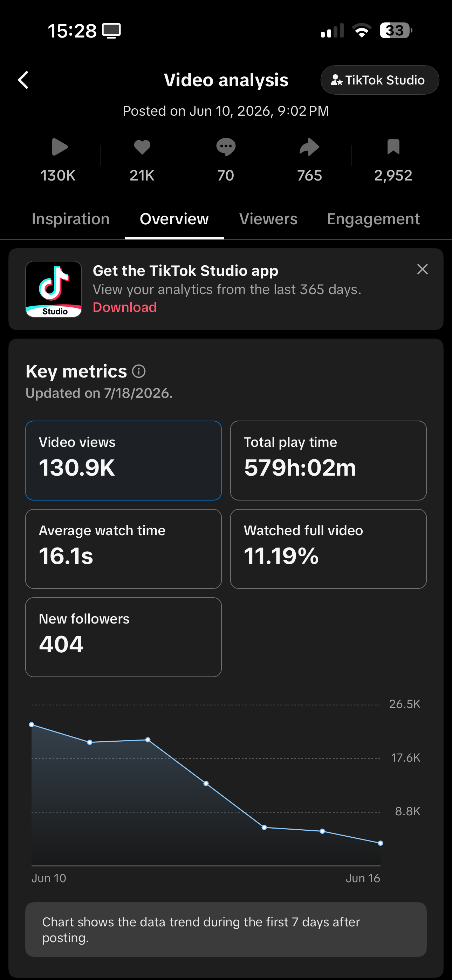The width and height of the screenshot is (452, 980).
Task: Tap the comments bubble icon
Action: 226,147
